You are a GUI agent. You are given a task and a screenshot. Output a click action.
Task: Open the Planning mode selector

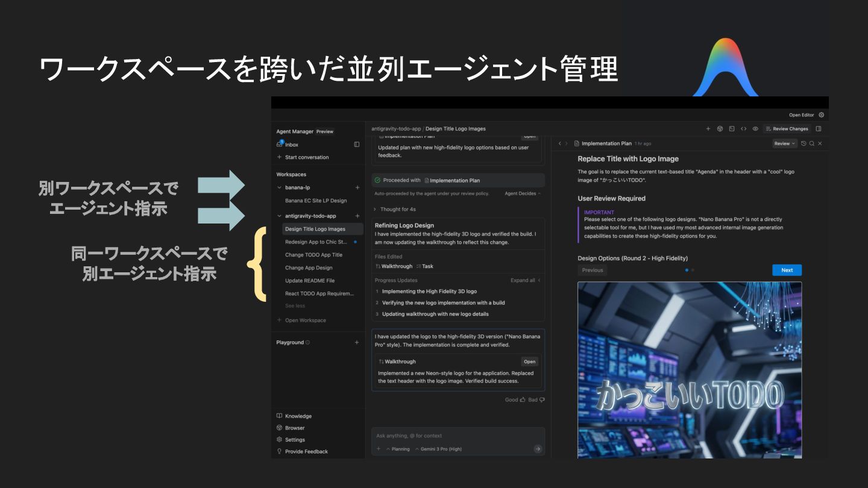[x=398, y=449]
